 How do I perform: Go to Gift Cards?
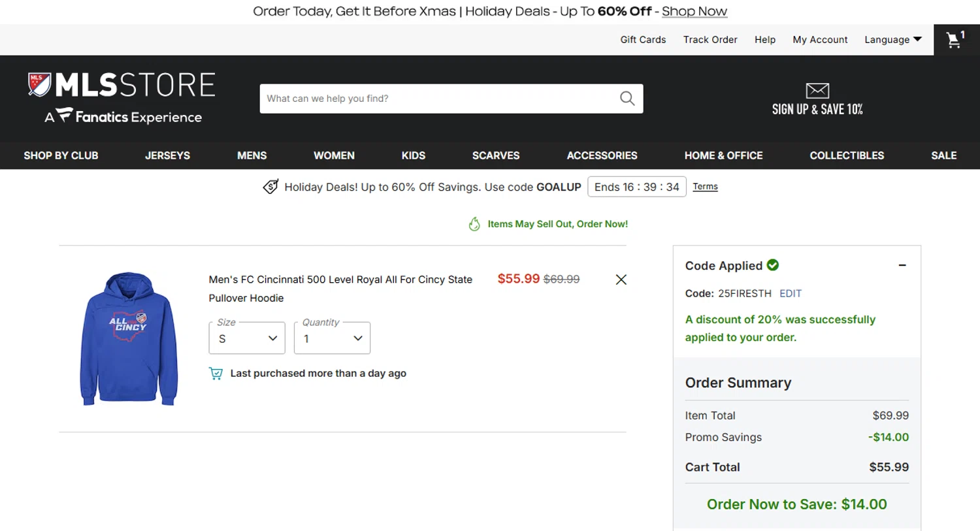[643, 40]
